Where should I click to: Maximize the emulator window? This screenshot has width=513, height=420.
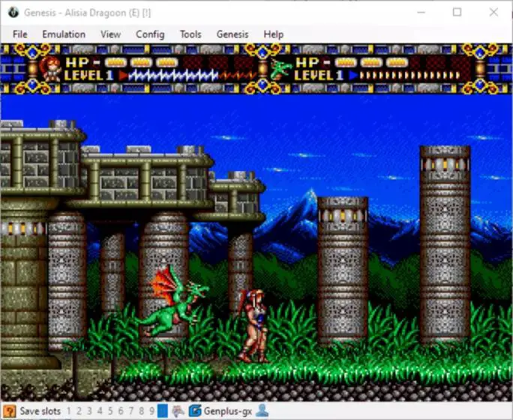point(457,13)
